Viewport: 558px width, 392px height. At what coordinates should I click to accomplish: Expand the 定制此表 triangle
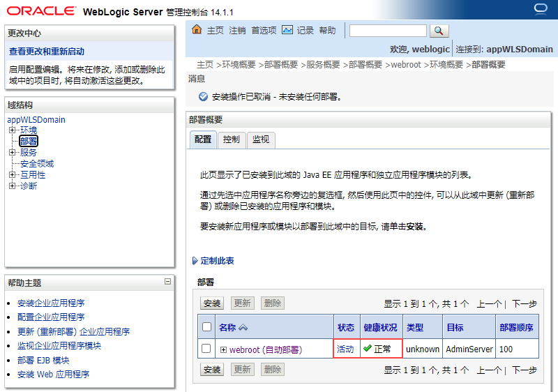point(195,261)
